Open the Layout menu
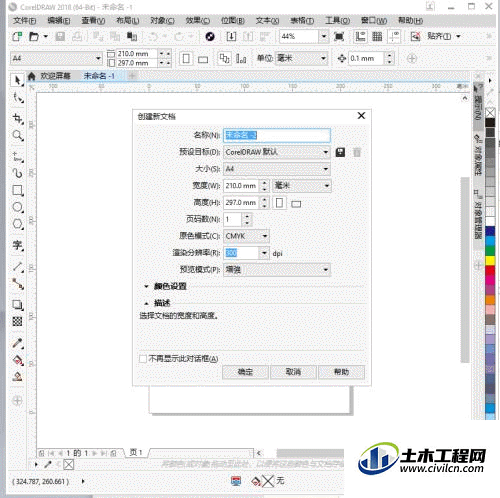Image resolution: width=500 pixels, height=498 pixels. click(128, 21)
